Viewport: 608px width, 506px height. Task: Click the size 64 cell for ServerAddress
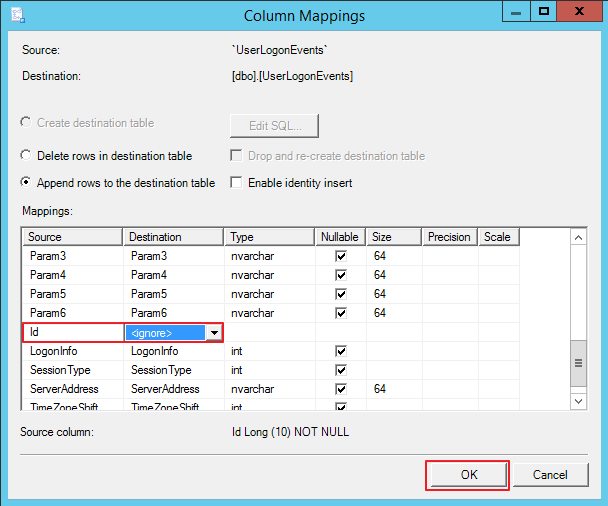tap(394, 389)
